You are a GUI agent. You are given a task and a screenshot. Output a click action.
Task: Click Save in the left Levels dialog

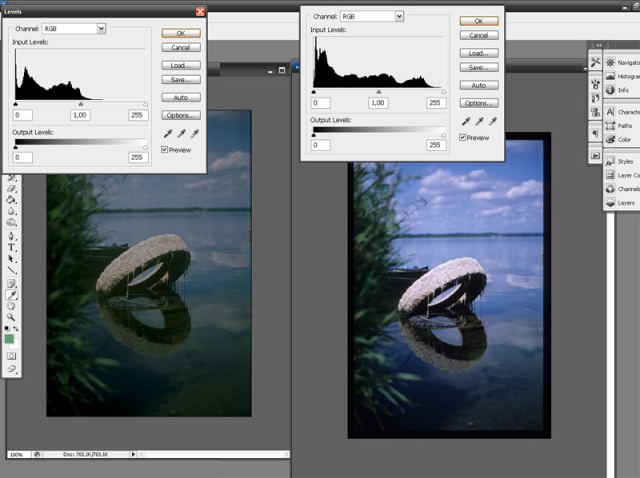click(x=181, y=79)
